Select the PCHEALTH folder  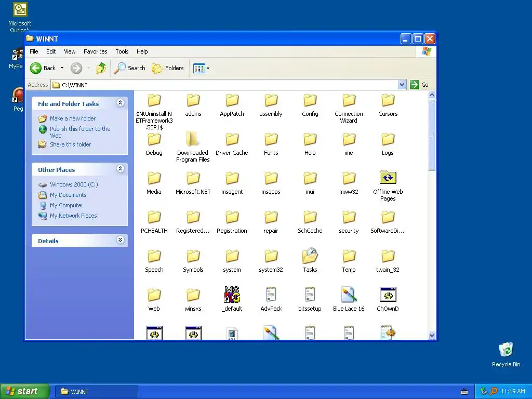(154, 221)
